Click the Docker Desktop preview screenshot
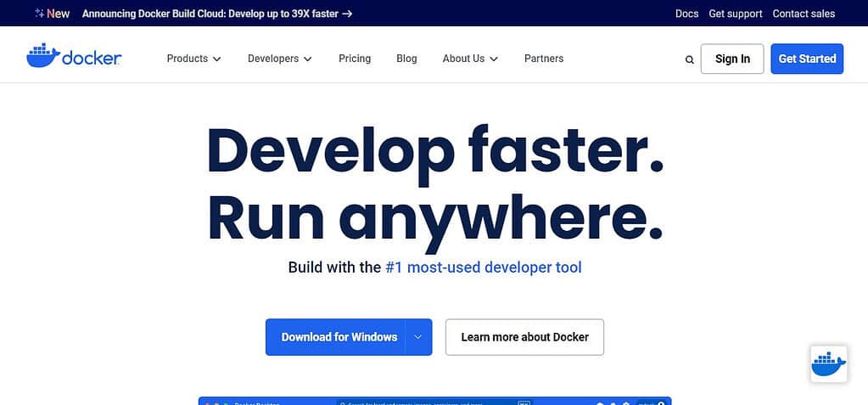This screenshot has height=405, width=868. point(434,401)
